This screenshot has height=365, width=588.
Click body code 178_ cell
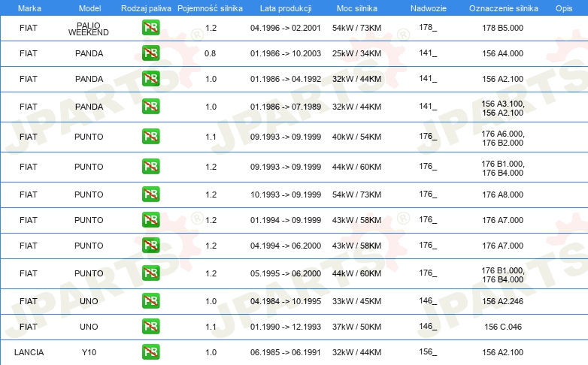tap(428, 27)
